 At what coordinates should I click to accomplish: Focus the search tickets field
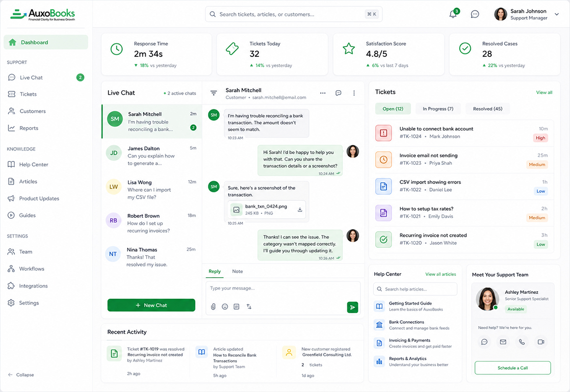[294, 14]
